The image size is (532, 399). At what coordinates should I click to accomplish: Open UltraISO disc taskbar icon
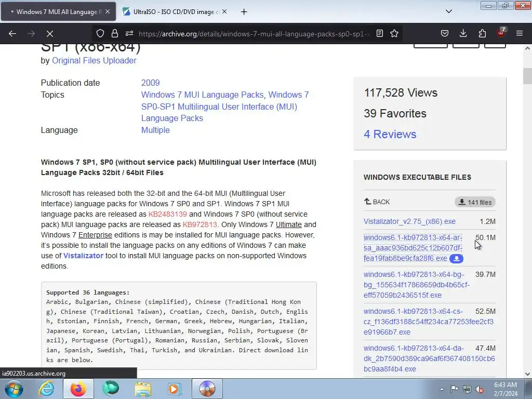point(207,389)
